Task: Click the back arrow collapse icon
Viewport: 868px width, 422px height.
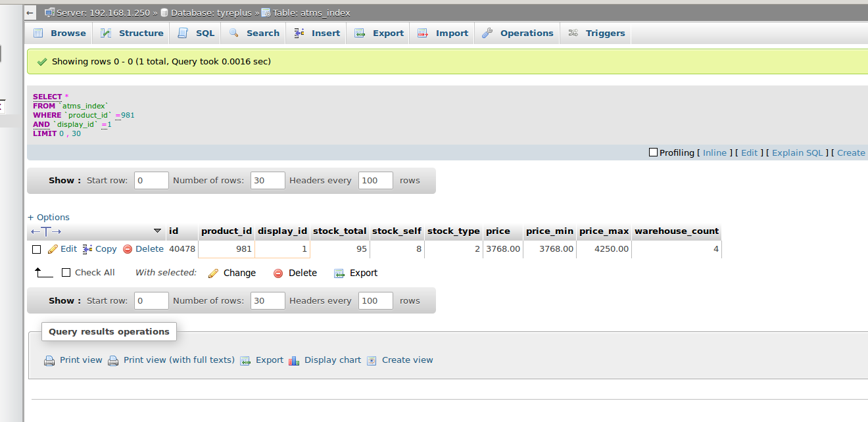Action: tap(30, 12)
